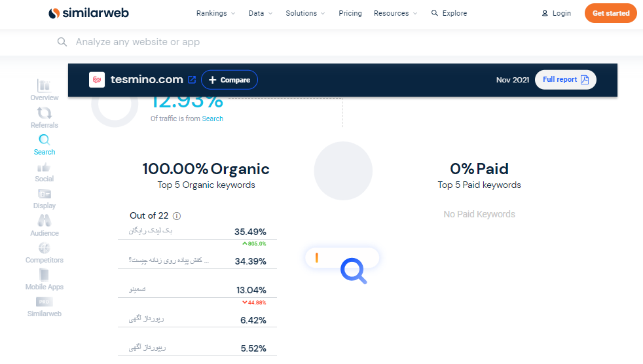
Task: Click the 34.39% organic keyword value
Action: [x=250, y=261]
